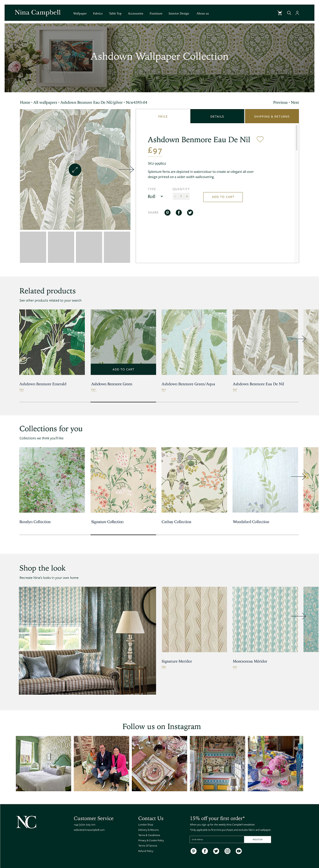Go to Home breadcrumb link
The image size is (319, 868).
coord(25,102)
